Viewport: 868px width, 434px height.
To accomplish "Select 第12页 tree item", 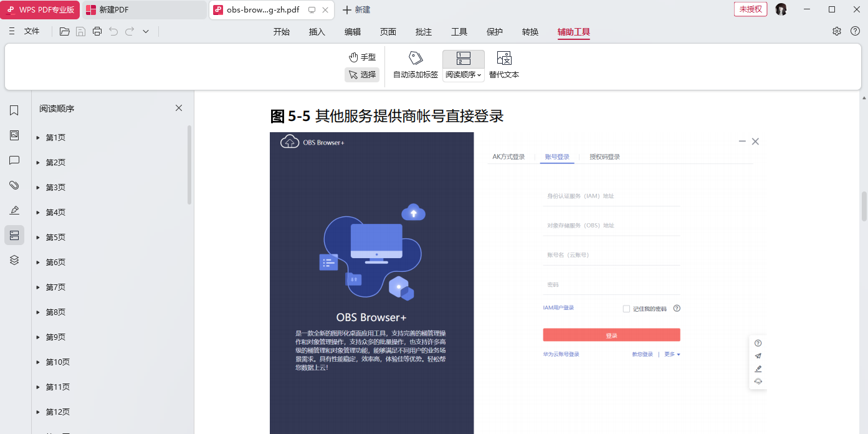I will 58,412.
